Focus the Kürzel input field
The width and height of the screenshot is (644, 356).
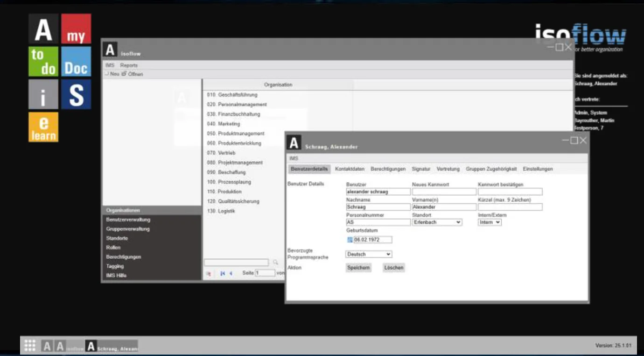pos(510,207)
